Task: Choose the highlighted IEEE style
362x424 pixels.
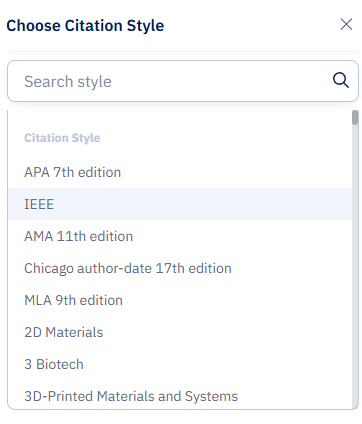Action: (x=180, y=204)
